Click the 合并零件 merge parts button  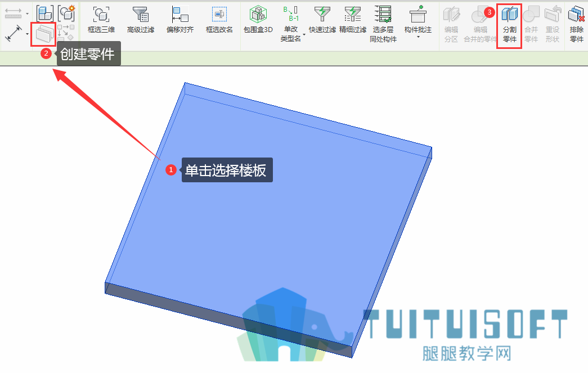coord(531,25)
